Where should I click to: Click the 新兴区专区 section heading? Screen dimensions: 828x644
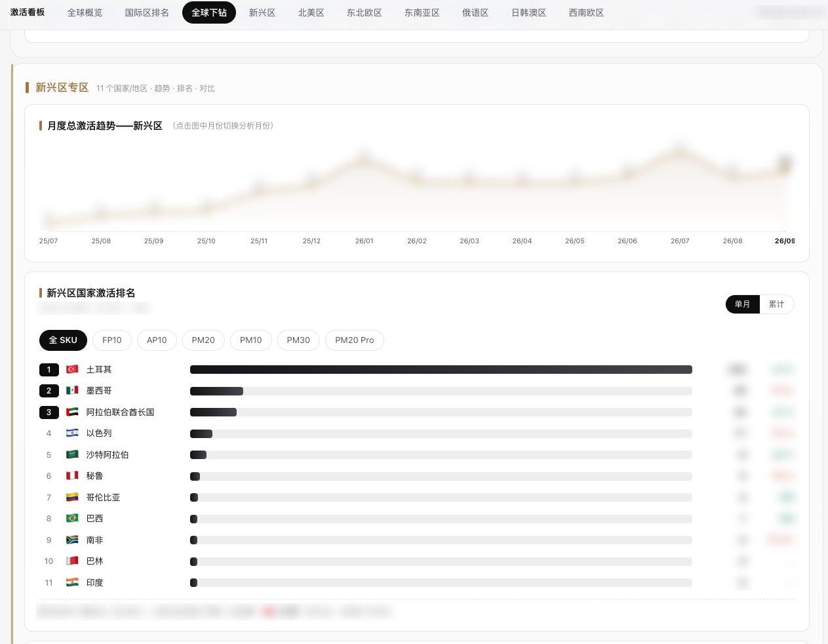(x=62, y=87)
